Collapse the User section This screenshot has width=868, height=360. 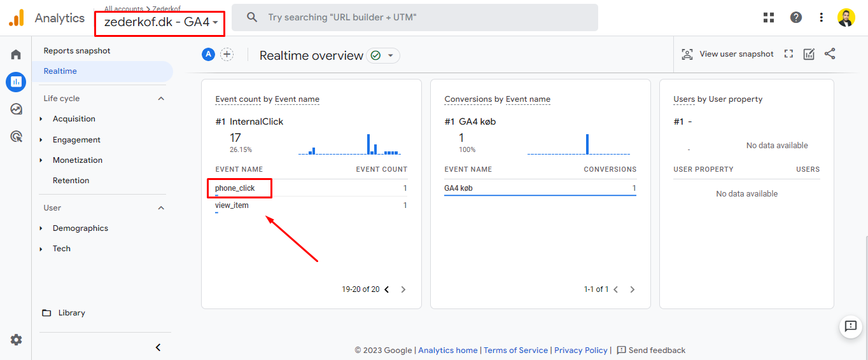click(161, 208)
